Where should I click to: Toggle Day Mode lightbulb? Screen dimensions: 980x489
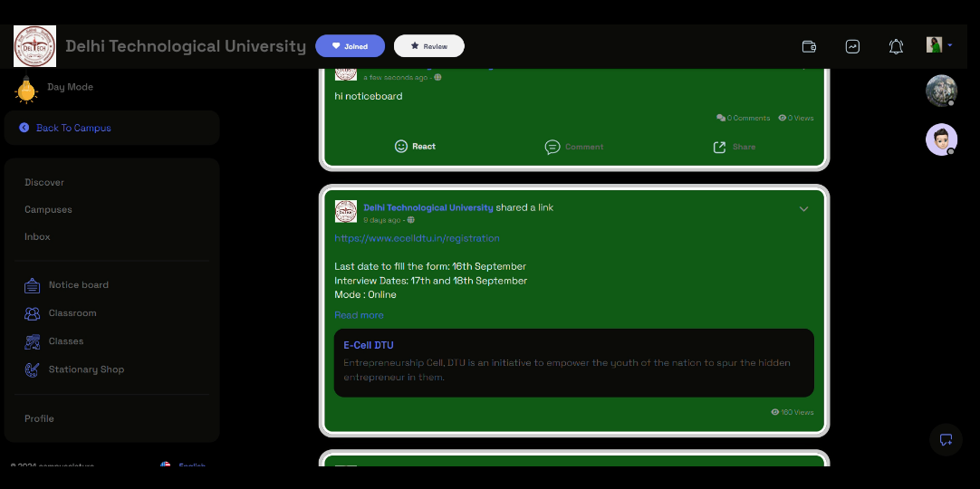tap(26, 88)
